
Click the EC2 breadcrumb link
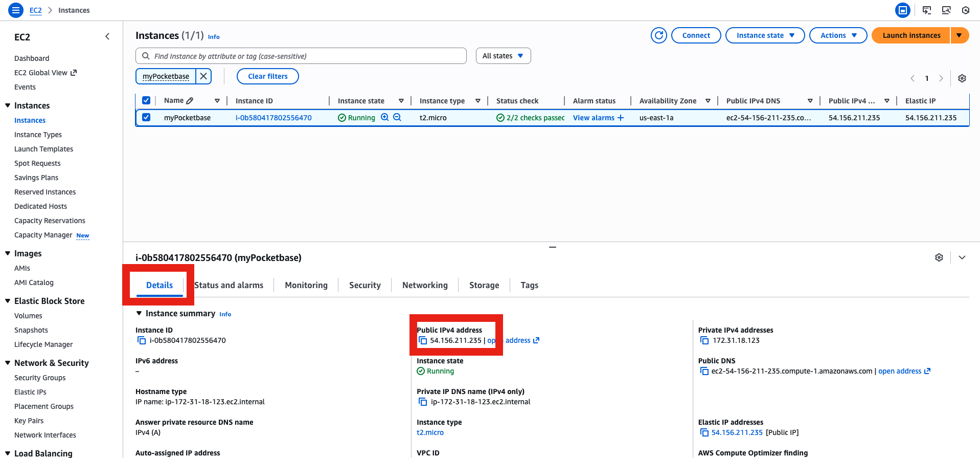[36, 10]
